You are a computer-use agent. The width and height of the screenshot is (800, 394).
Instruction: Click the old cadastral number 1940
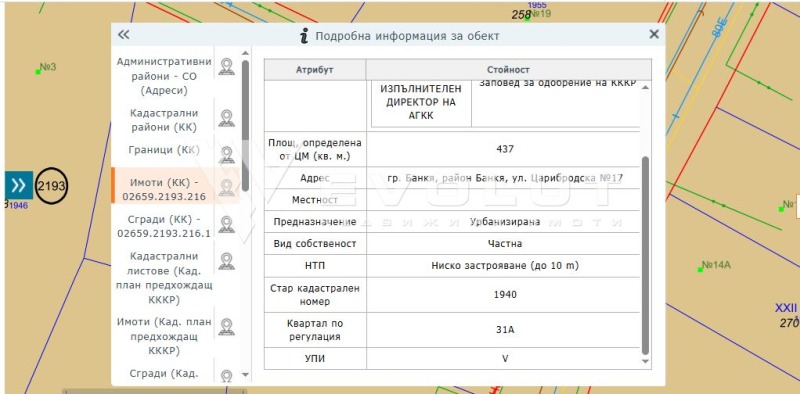coord(505,294)
